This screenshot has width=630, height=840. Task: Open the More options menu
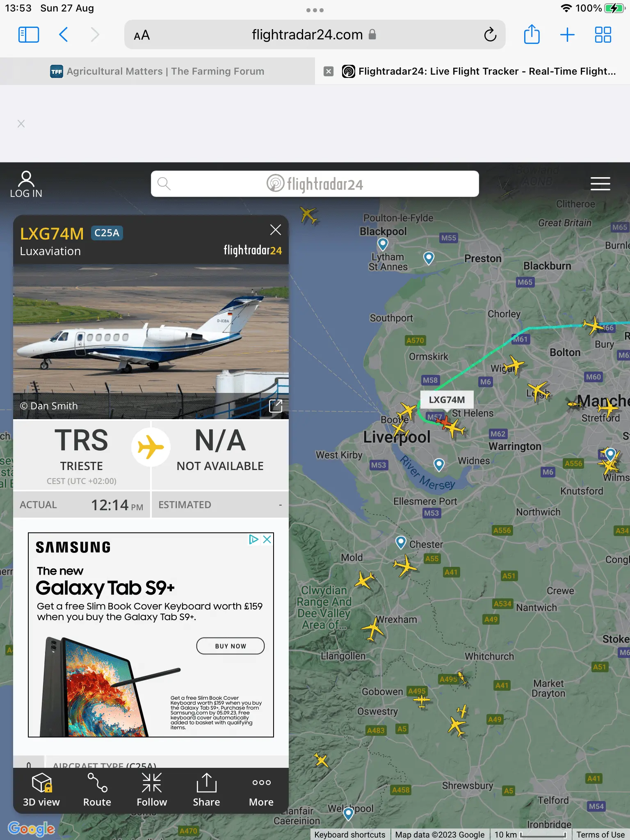[x=261, y=790]
